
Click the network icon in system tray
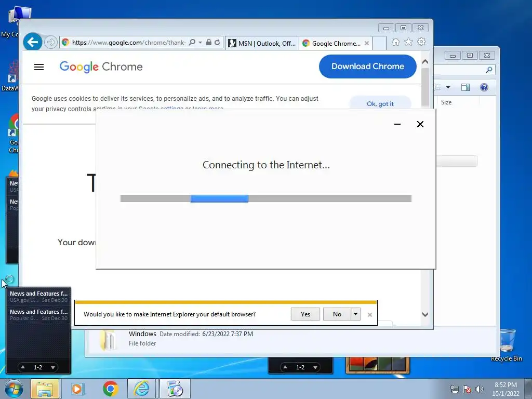point(454,390)
